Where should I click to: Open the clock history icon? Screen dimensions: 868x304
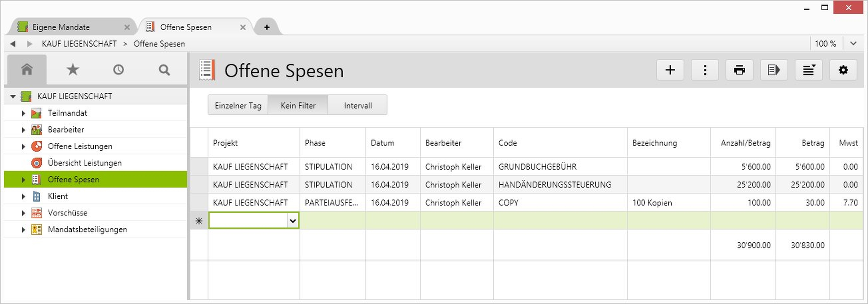click(x=118, y=70)
